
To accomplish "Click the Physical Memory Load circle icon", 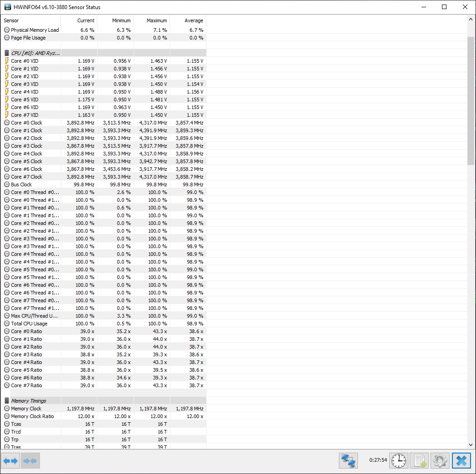I will tap(7, 30).
